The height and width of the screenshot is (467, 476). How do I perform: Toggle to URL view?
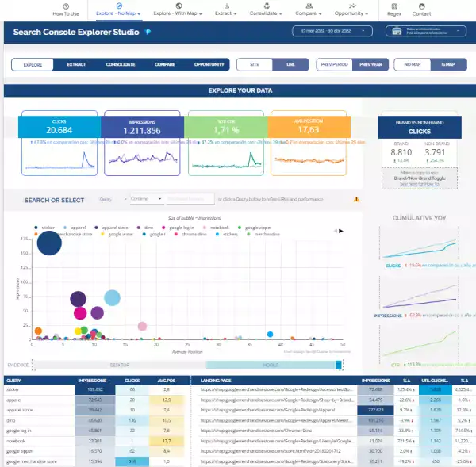click(x=290, y=64)
